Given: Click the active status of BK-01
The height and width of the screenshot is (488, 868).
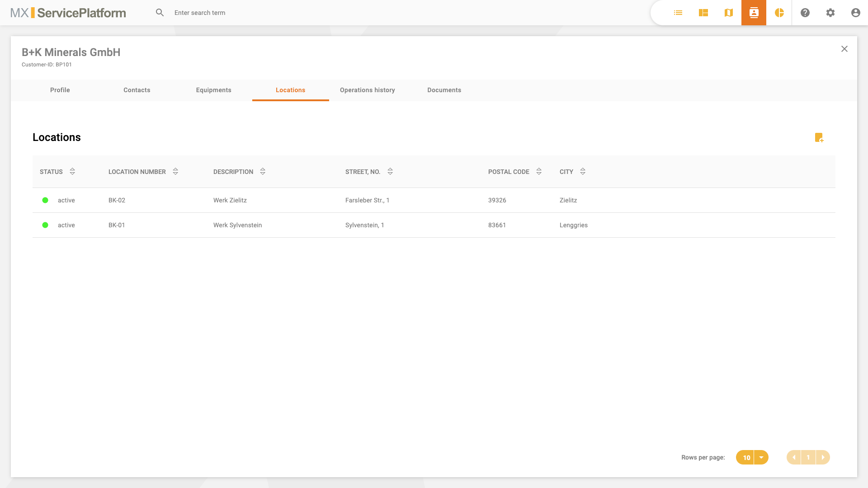Looking at the screenshot, I should click(66, 225).
